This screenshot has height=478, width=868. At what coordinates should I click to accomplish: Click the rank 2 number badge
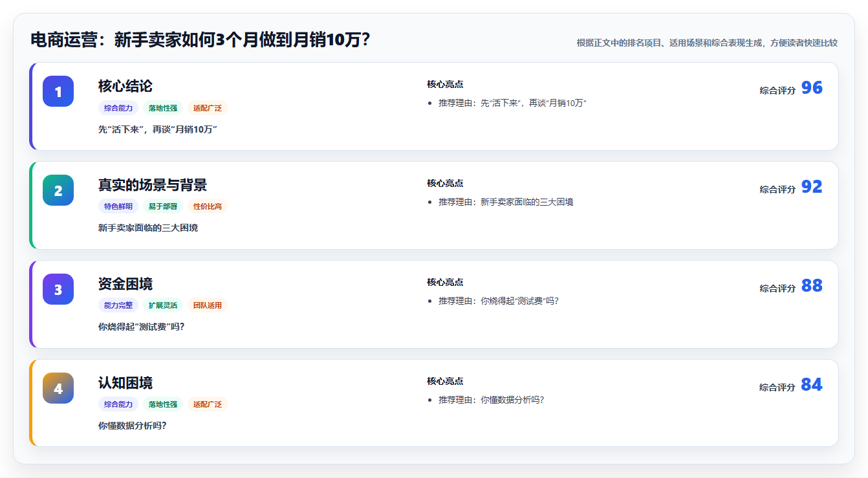click(x=58, y=190)
